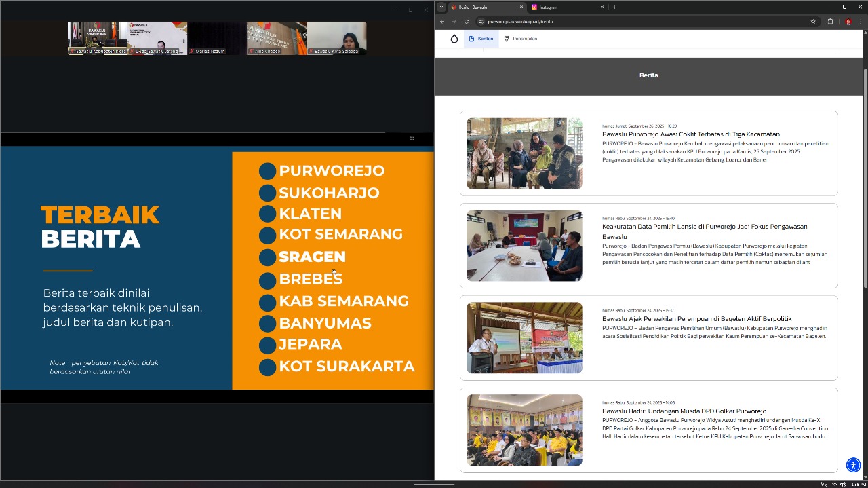Open the browser extensions puzzle icon
Screen dimensions: 868x488
point(830,22)
